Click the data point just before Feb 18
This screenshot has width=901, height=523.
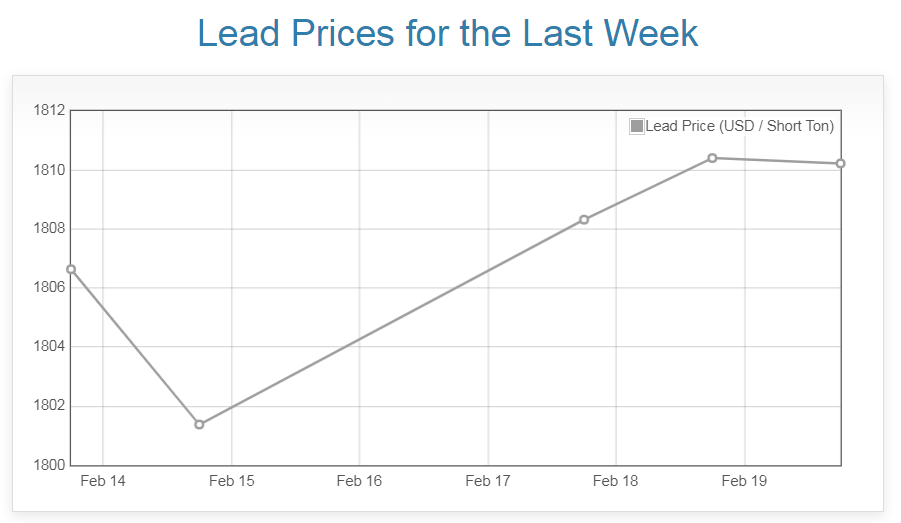584,220
